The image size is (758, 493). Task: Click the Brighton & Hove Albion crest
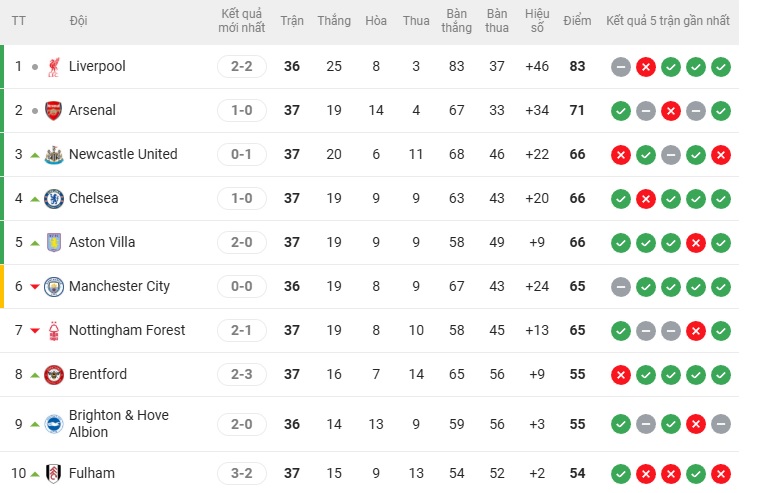tap(54, 424)
